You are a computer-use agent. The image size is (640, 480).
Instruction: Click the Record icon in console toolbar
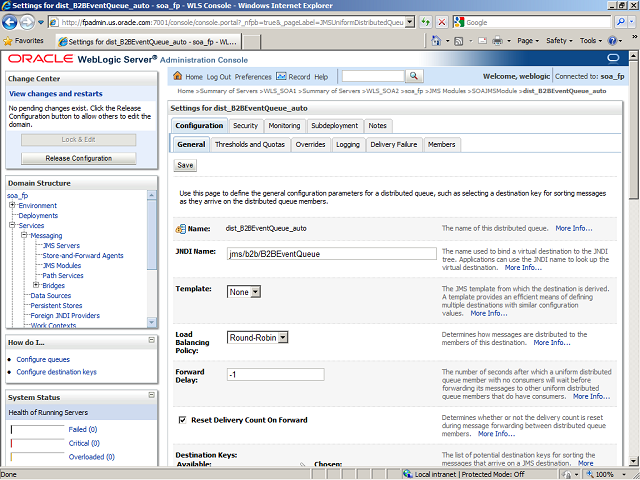281,77
